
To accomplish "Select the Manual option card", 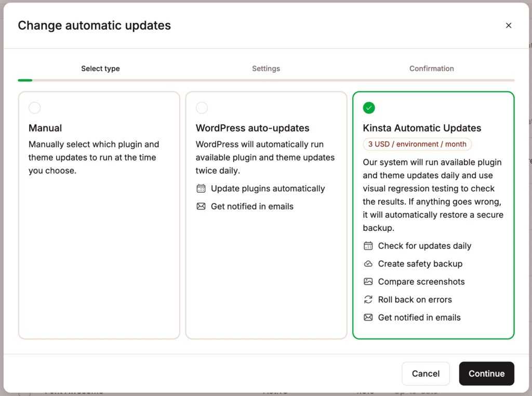I will pyautogui.click(x=99, y=213).
